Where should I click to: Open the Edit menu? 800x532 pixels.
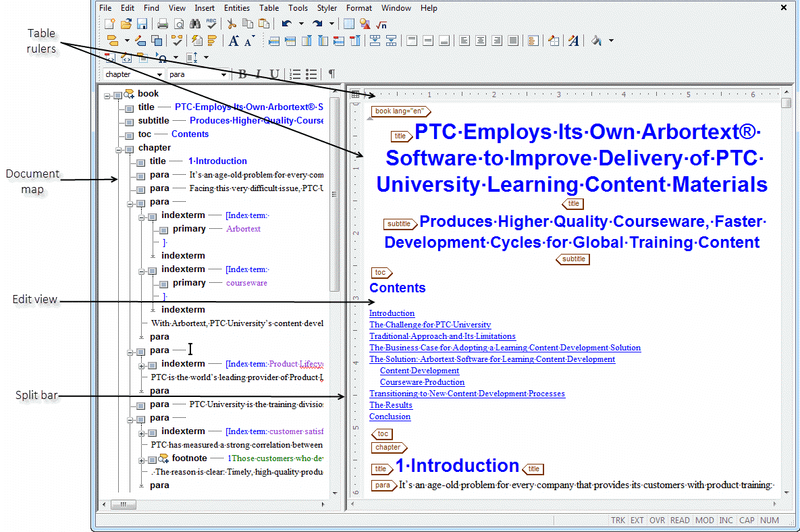point(128,8)
